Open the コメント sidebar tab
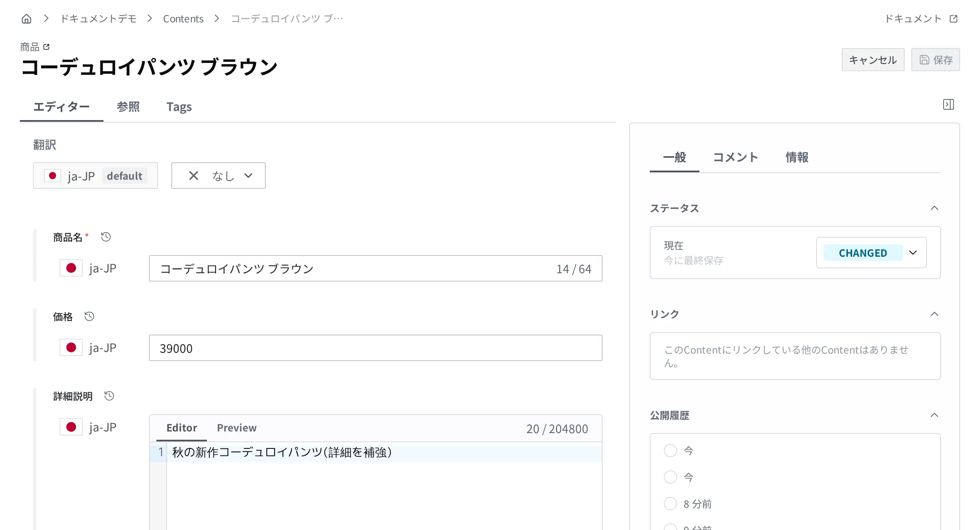Screen dimensions: 980x530 [x=735, y=157]
